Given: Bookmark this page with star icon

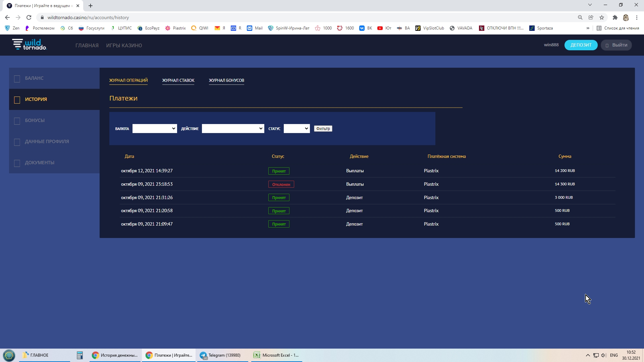Looking at the screenshot, I should coord(602,17).
